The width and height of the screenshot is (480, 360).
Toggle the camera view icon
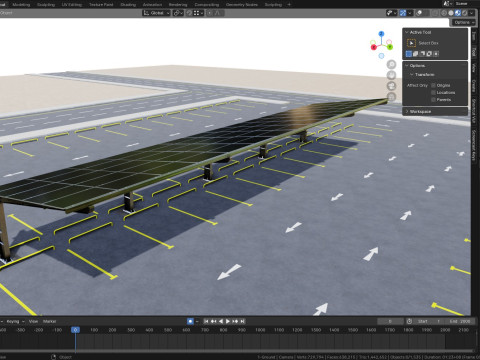point(391,86)
